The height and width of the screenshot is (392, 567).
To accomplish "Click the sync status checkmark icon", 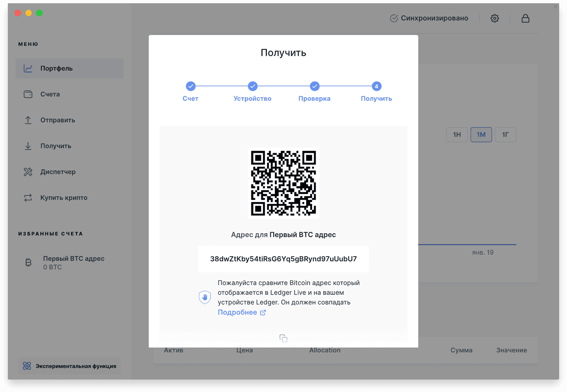I will [394, 18].
